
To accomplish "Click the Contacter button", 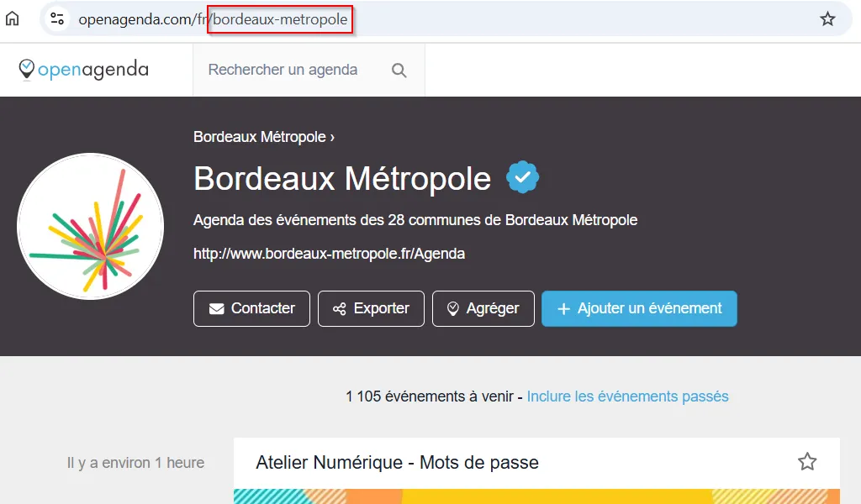I will coord(251,309).
